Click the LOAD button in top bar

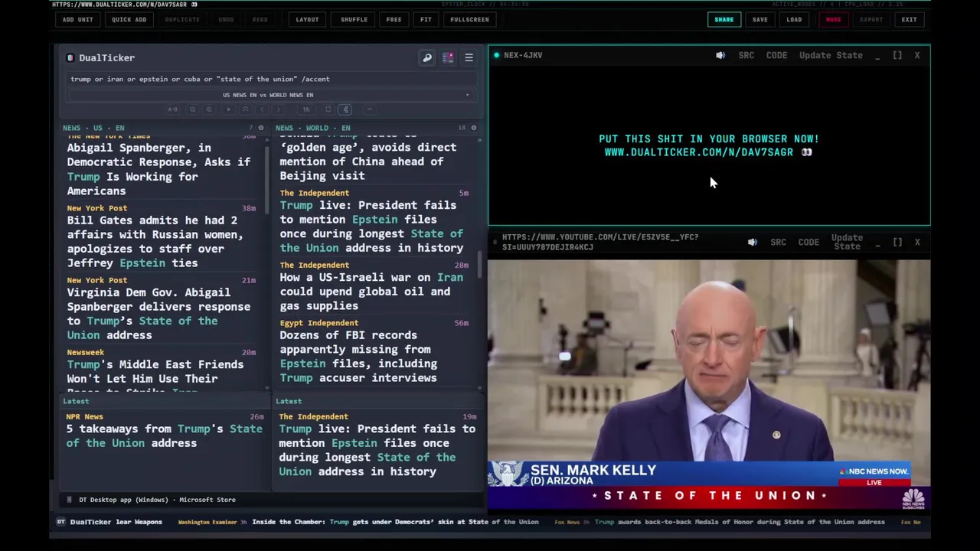794,19
